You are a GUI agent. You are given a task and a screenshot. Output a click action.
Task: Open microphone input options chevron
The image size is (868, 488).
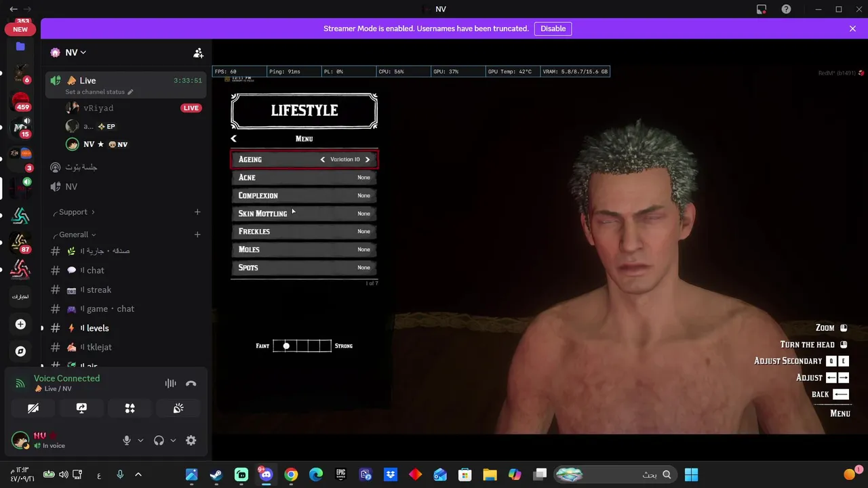click(140, 441)
